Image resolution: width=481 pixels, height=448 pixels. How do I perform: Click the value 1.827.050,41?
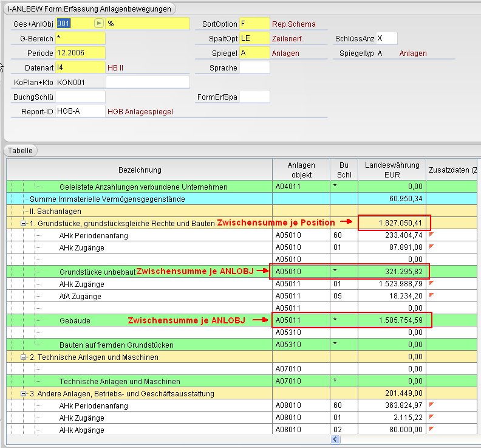(400, 223)
